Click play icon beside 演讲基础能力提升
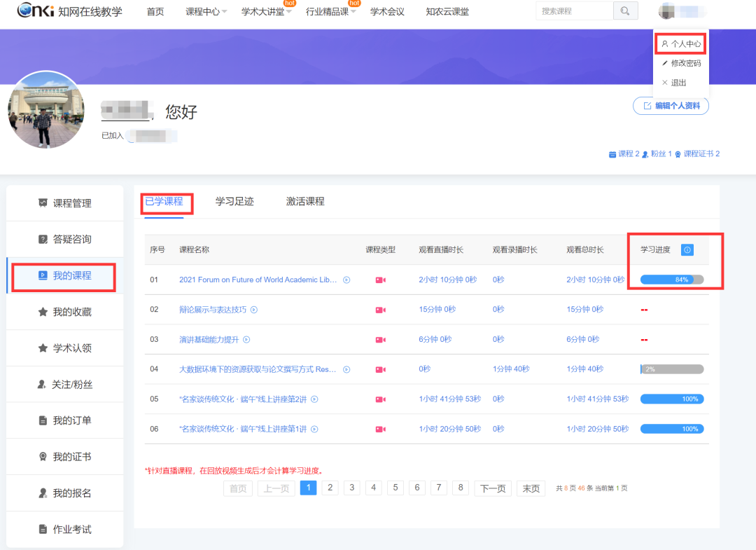This screenshot has height=550, width=756. point(246,340)
